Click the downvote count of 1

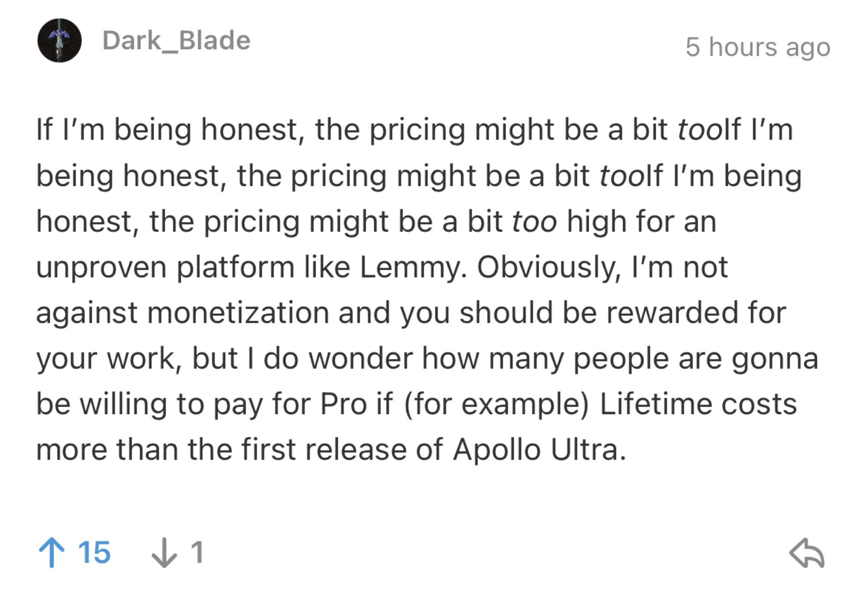197,552
